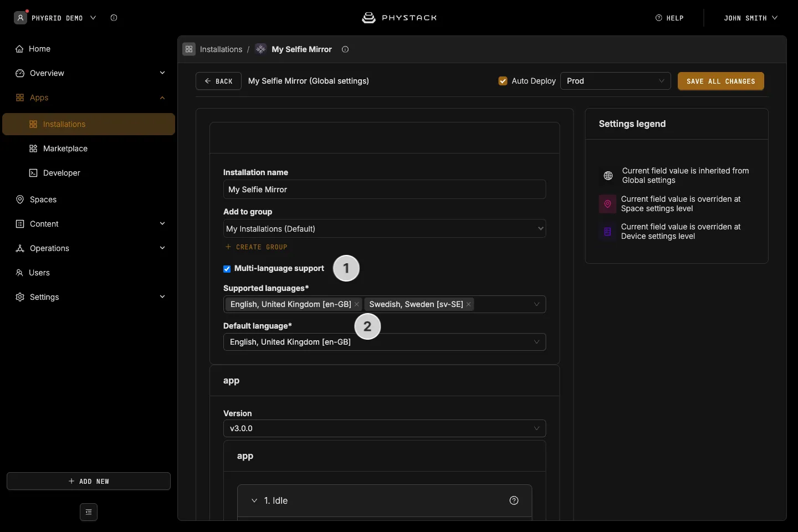The width and height of the screenshot is (798, 532).
Task: Click the Phystack logo in the header
Action: 399,18
